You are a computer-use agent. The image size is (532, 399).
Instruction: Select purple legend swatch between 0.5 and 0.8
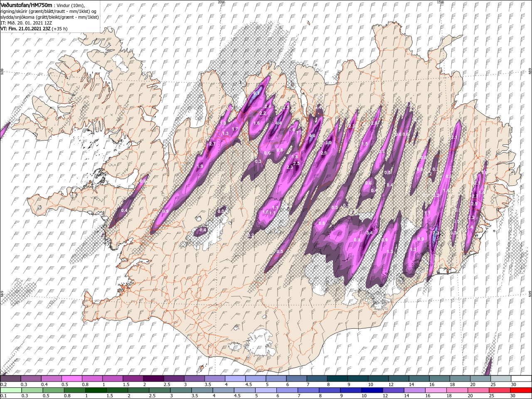pos(71,378)
